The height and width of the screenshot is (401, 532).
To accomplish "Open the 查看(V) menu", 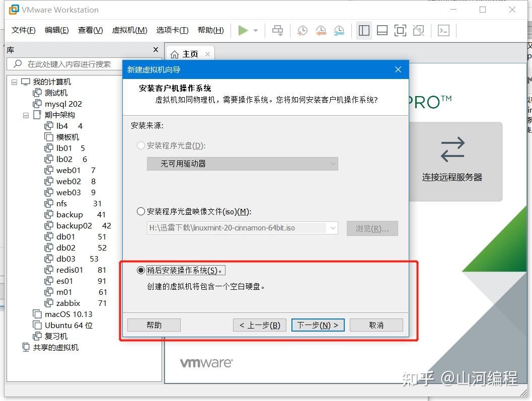I will [90, 30].
